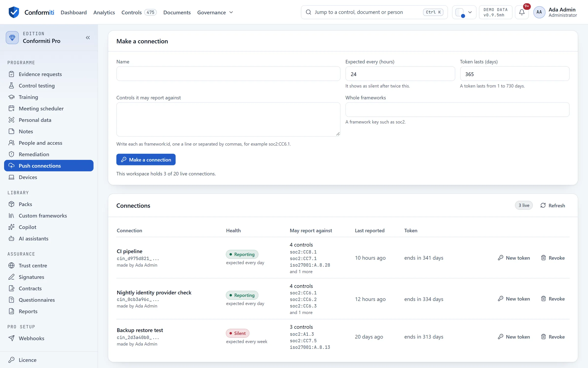Open Packs library

49,204
